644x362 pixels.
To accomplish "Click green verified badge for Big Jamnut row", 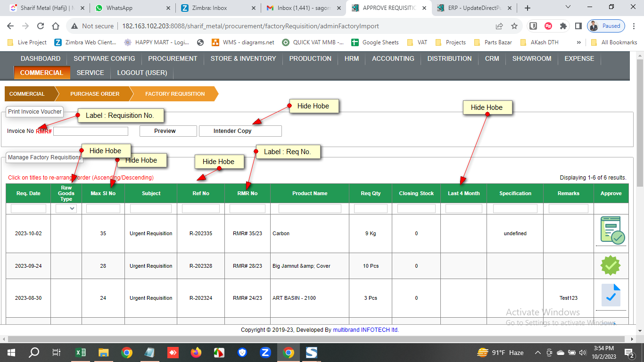I will coord(611,265).
